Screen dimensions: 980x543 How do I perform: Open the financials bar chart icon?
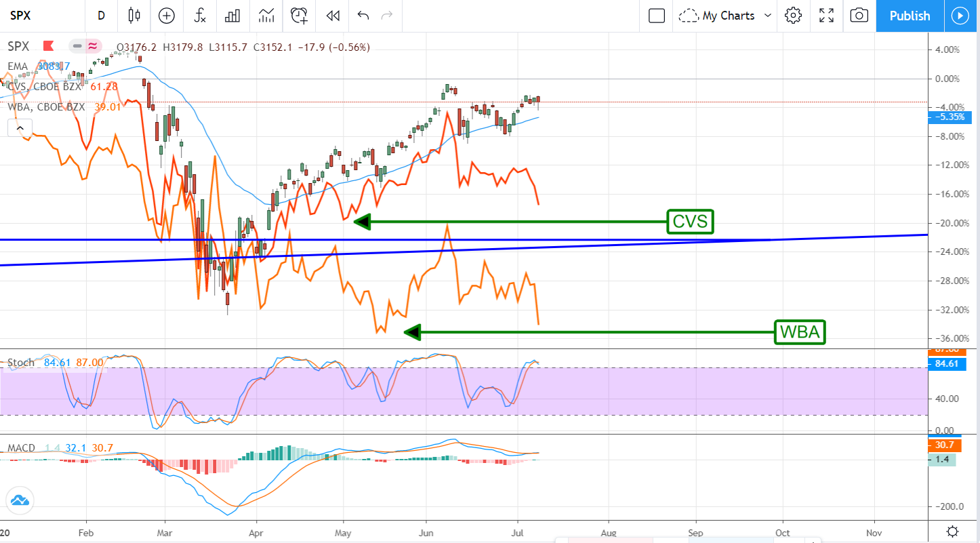233,16
